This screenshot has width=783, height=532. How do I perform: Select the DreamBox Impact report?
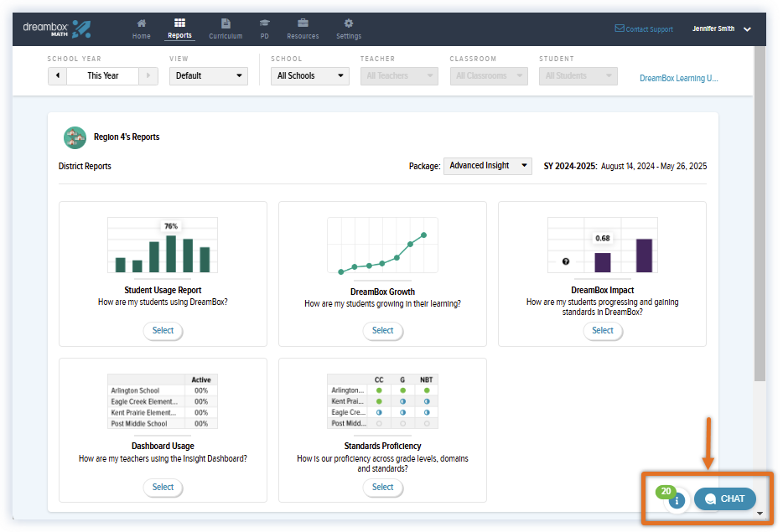click(x=603, y=330)
